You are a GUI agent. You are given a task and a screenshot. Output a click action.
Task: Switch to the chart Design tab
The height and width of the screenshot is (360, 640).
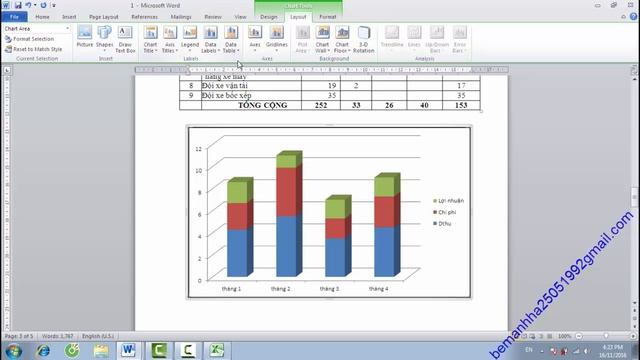point(269,17)
